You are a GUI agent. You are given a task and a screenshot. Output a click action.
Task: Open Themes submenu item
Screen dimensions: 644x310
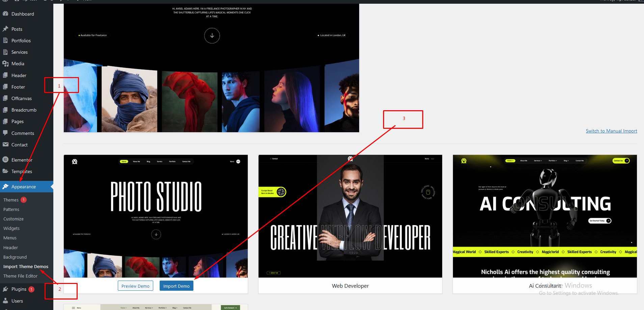click(x=11, y=200)
